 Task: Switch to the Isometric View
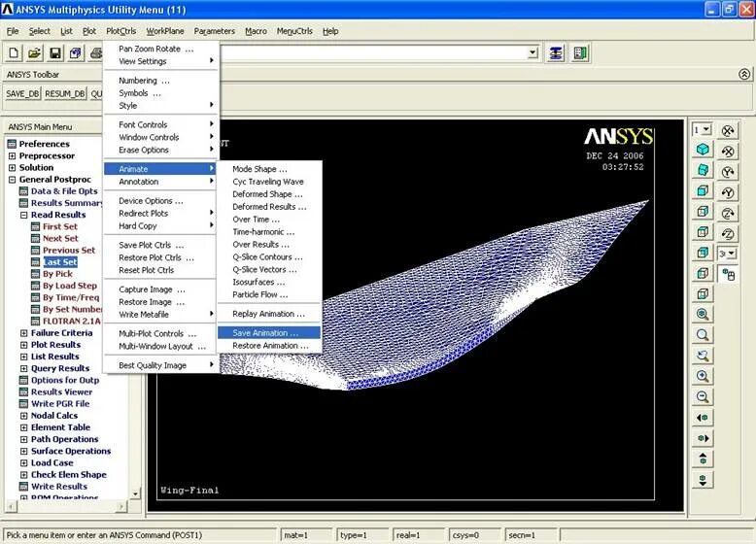tap(703, 150)
